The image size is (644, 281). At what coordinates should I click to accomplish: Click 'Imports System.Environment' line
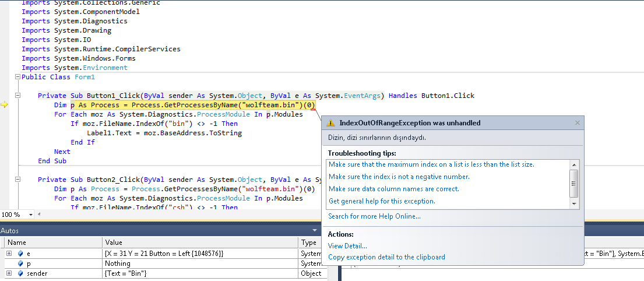[x=75, y=68]
